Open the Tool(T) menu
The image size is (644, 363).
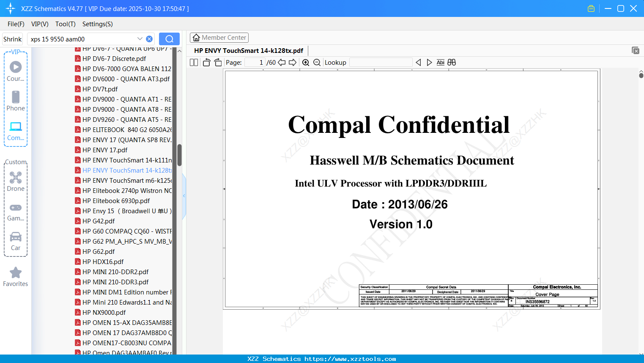click(x=66, y=24)
